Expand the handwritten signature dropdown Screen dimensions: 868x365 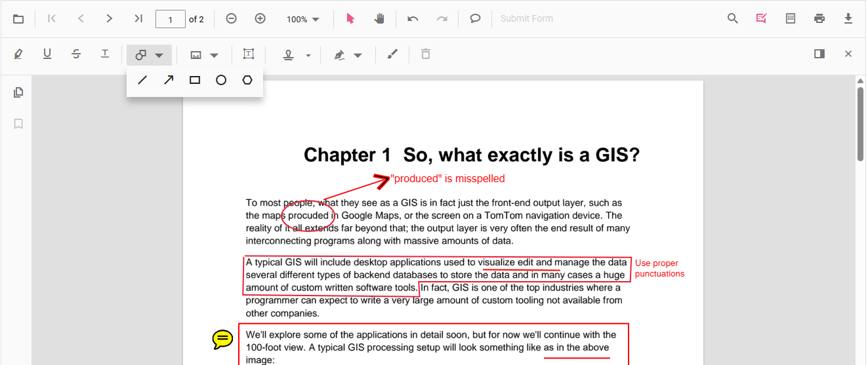358,56
